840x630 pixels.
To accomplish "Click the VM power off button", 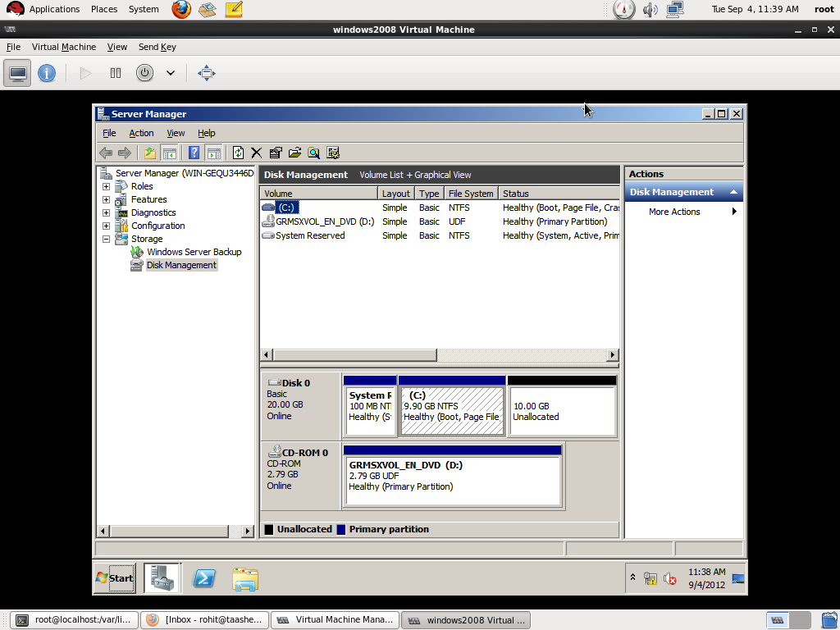I will (x=144, y=73).
